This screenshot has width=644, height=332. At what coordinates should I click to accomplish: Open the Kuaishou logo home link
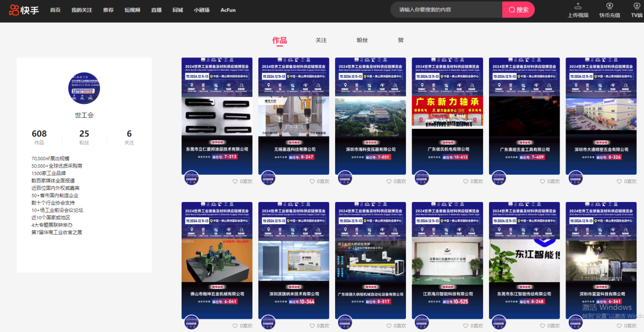pyautogui.click(x=24, y=10)
